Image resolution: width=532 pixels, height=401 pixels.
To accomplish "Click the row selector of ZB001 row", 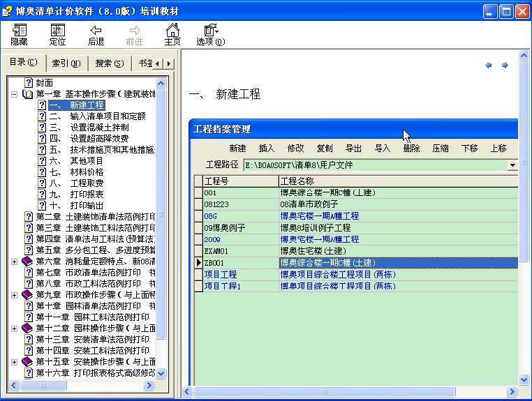I will 198,263.
